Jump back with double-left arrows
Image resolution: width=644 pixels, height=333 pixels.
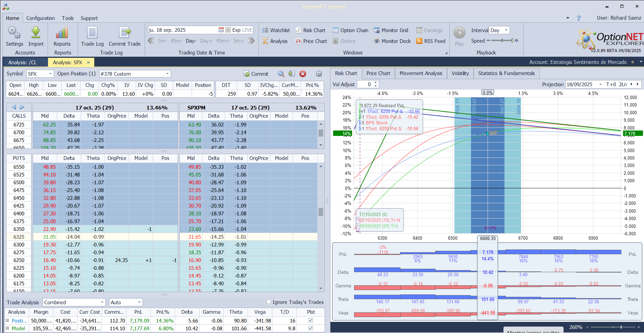[151, 41]
